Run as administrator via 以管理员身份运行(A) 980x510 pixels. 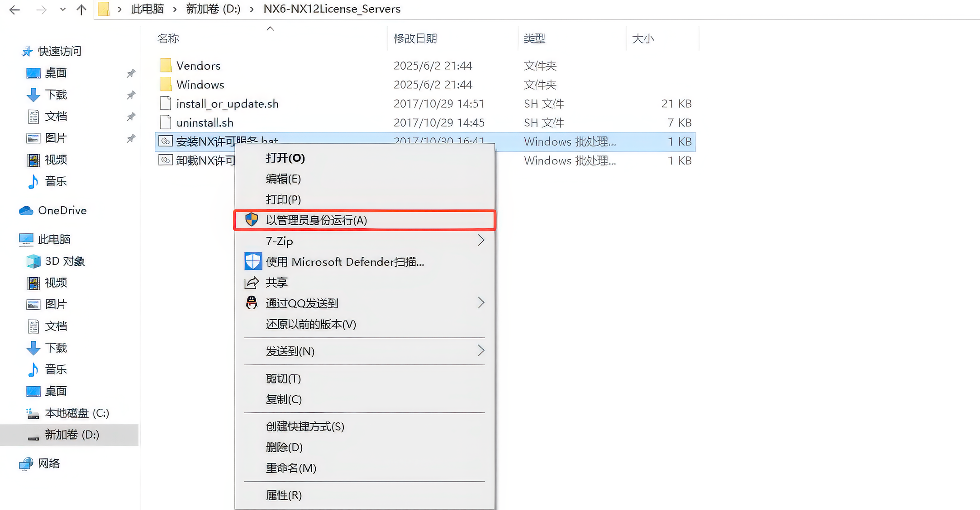click(x=365, y=220)
